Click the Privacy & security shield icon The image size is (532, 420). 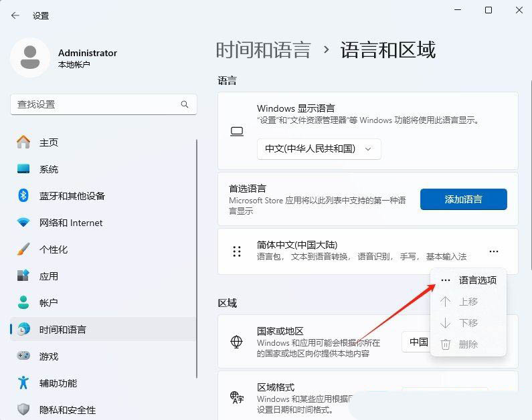[x=23, y=409]
